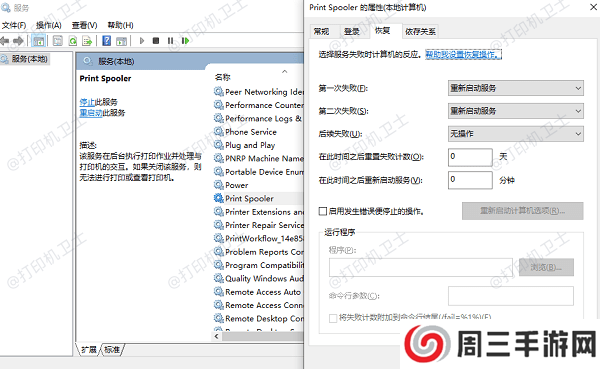Click the program path (P) field

point(421,267)
